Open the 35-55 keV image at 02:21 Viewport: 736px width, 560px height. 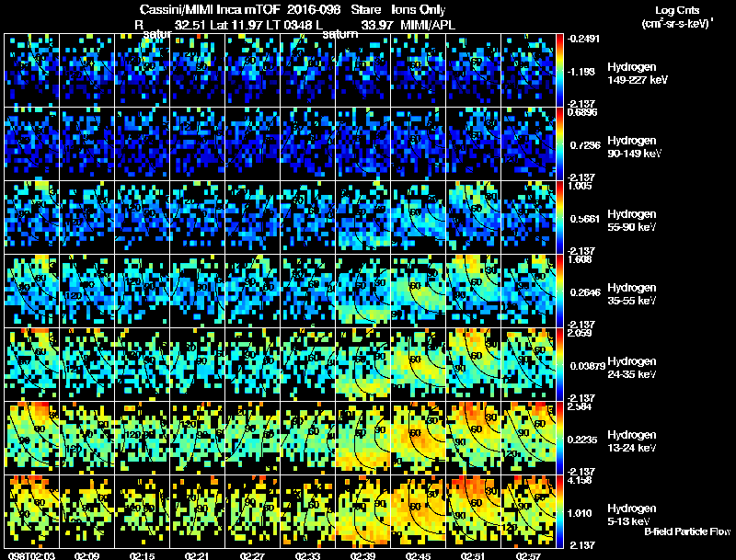198,291
